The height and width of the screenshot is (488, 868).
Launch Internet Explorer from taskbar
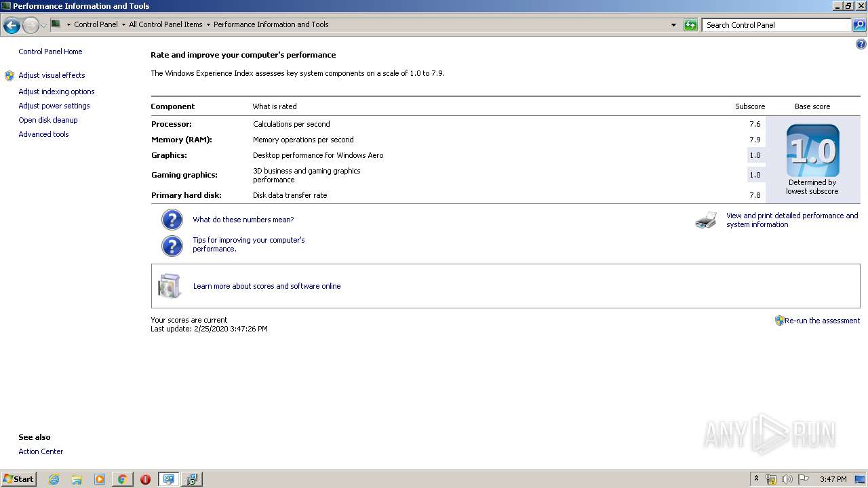click(x=54, y=479)
